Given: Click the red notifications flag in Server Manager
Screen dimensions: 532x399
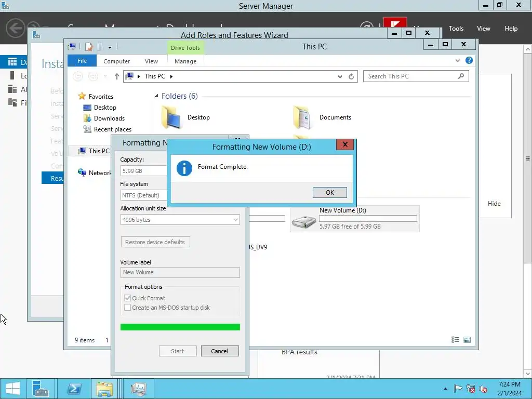Looking at the screenshot, I should point(395,23).
